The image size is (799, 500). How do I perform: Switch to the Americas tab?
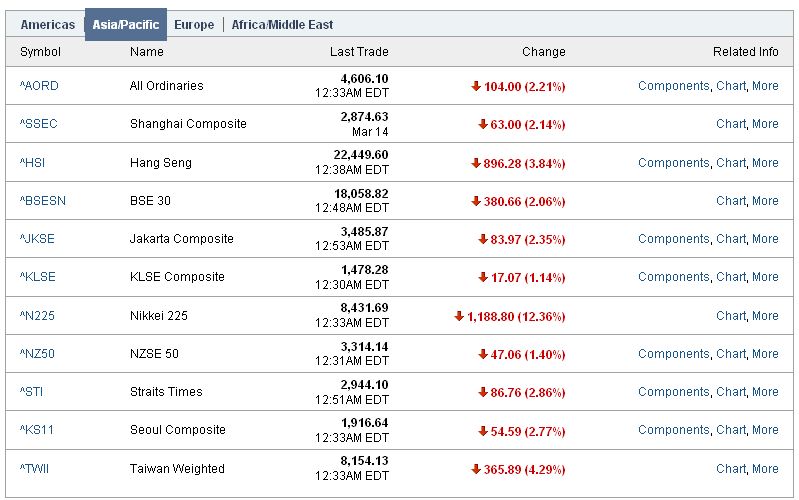coord(47,24)
